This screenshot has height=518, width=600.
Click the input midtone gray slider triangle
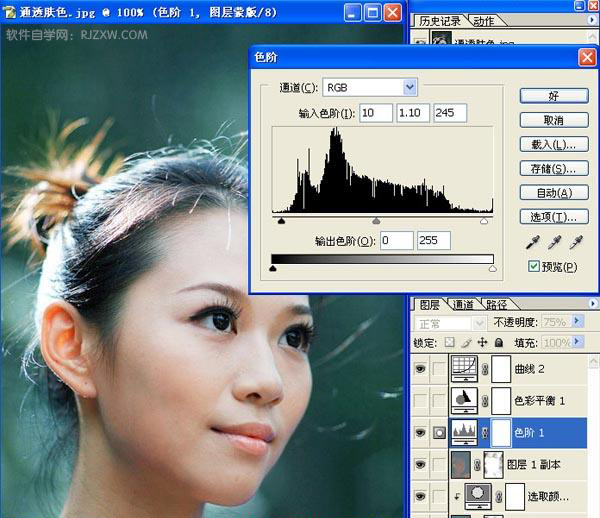pos(376,221)
